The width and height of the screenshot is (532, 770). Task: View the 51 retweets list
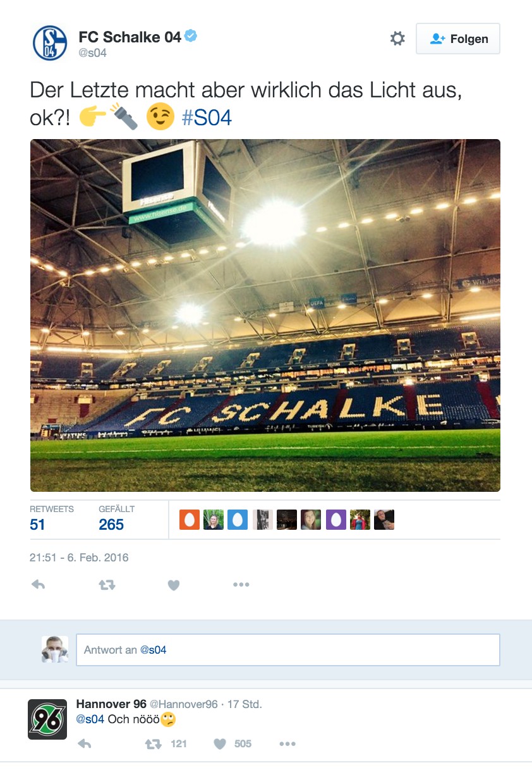click(38, 524)
